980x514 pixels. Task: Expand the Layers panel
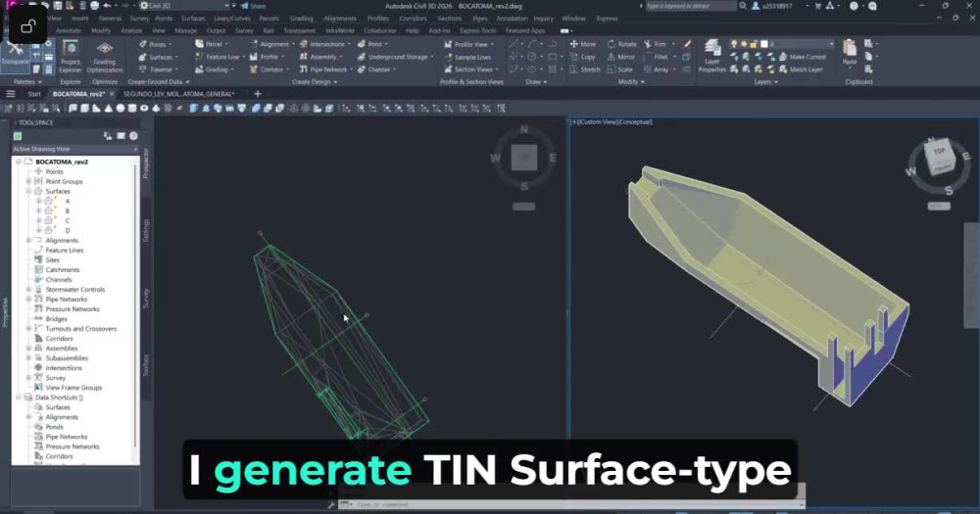[765, 82]
